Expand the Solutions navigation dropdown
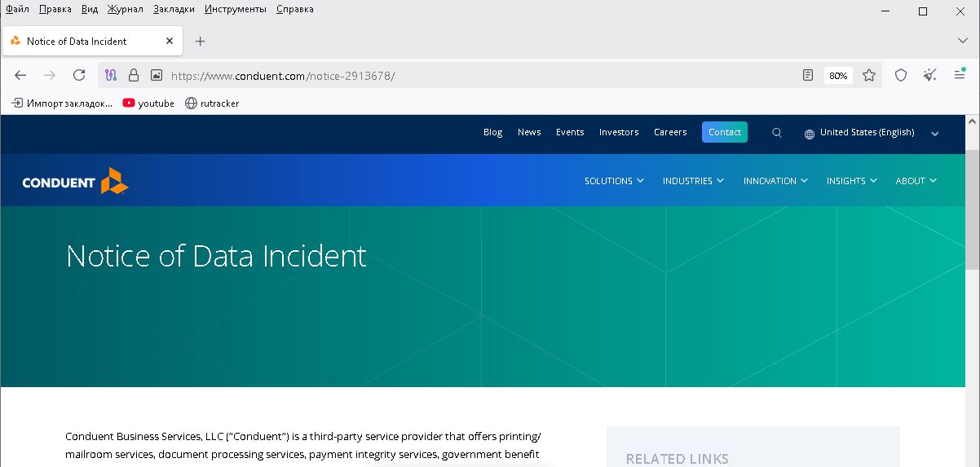Image resolution: width=980 pixels, height=467 pixels. pos(614,181)
